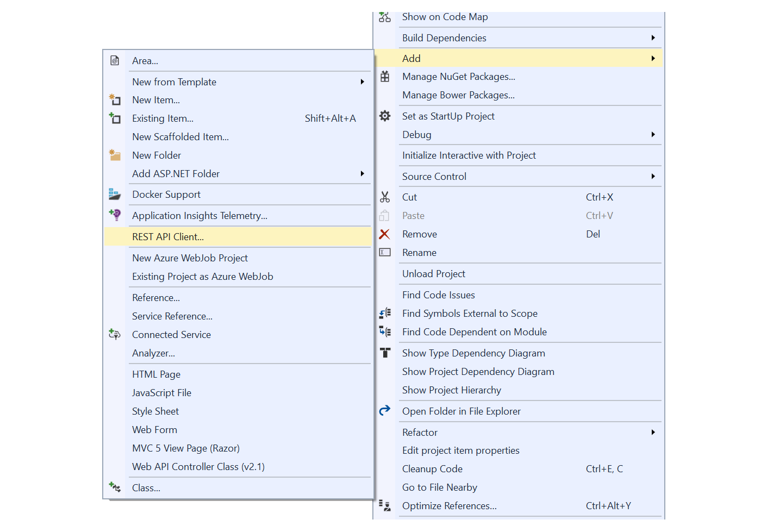The image size is (761, 532).
Task: Click the Connected Service icon
Action: (x=115, y=334)
